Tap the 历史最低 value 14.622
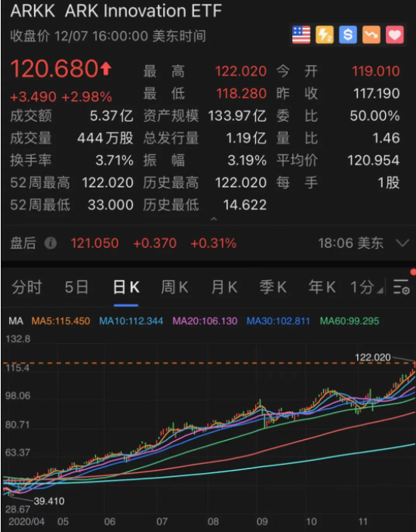 pos(245,205)
